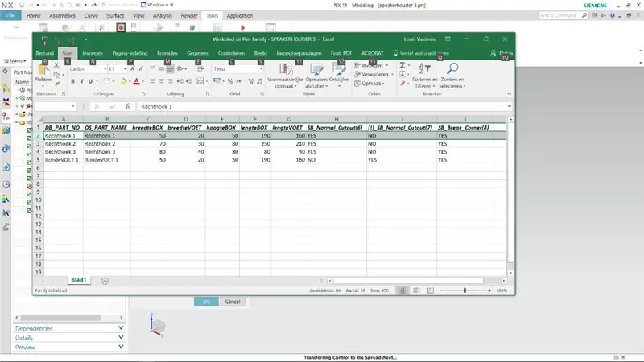This screenshot has height=362, width=644.
Task: Click the wrap text icon in Uitlijning group
Action: [x=200, y=69]
